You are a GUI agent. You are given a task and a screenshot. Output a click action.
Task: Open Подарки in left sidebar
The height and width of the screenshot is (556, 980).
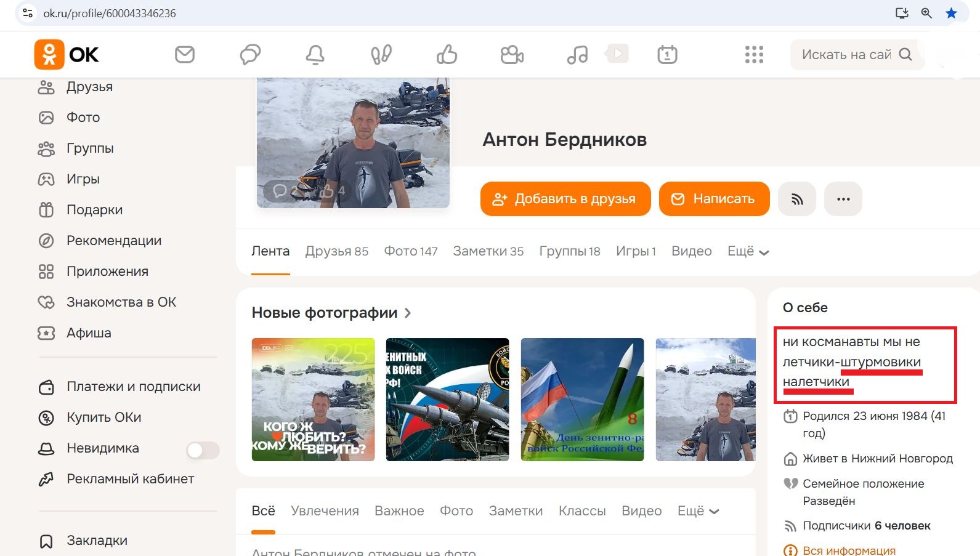[94, 209]
